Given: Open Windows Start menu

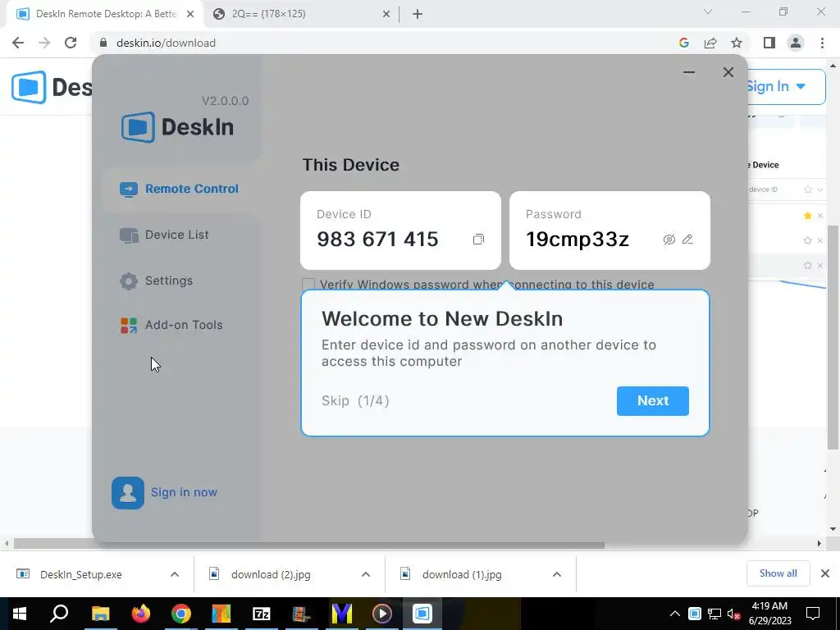Looking at the screenshot, I should (x=20, y=614).
